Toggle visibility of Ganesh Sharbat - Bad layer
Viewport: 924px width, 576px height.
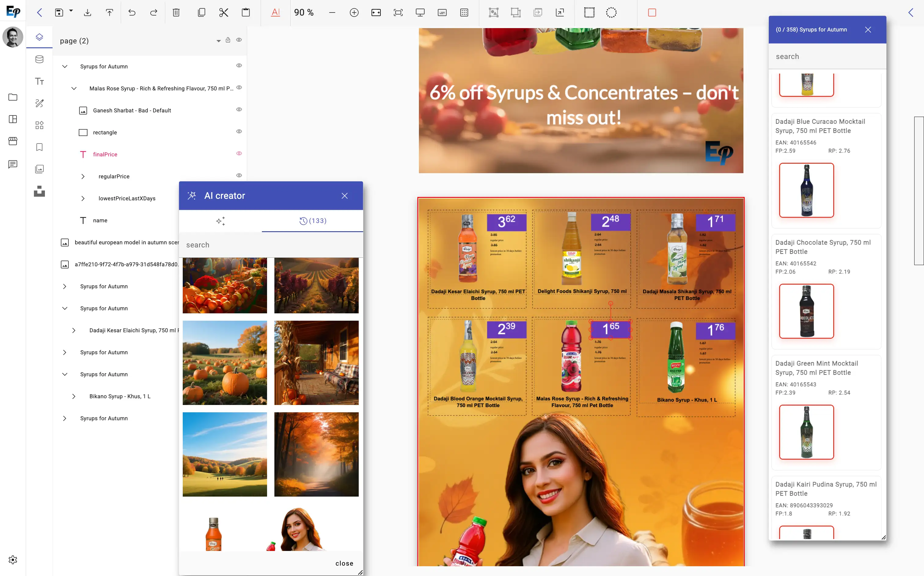(x=239, y=109)
